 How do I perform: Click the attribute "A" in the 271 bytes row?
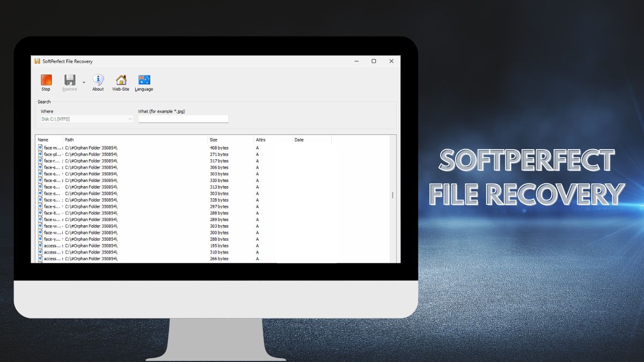click(258, 154)
